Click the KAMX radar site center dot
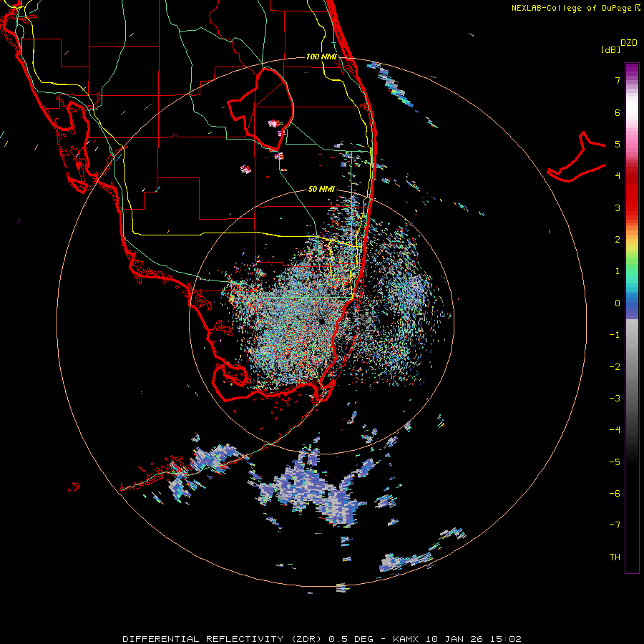Screen dimensions: 644x644 321,321
